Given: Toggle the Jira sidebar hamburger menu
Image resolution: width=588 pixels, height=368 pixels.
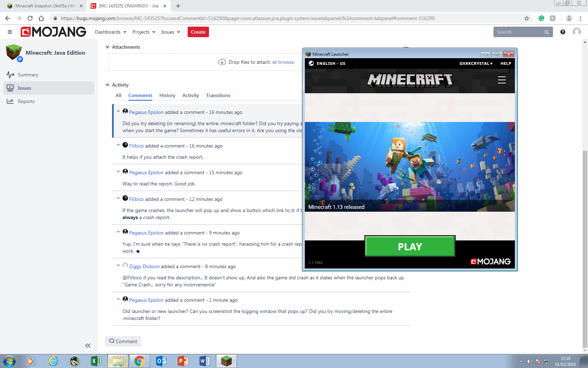Looking at the screenshot, I should click(x=10, y=32).
